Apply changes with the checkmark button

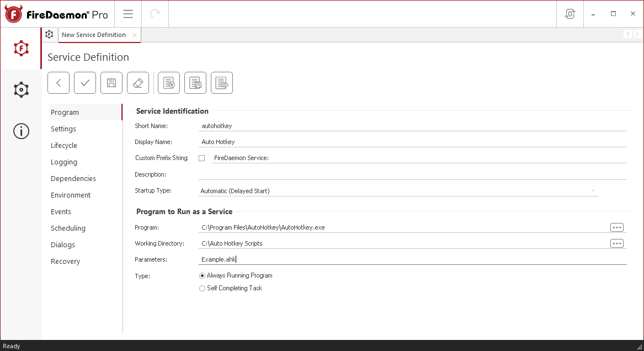pyautogui.click(x=85, y=83)
